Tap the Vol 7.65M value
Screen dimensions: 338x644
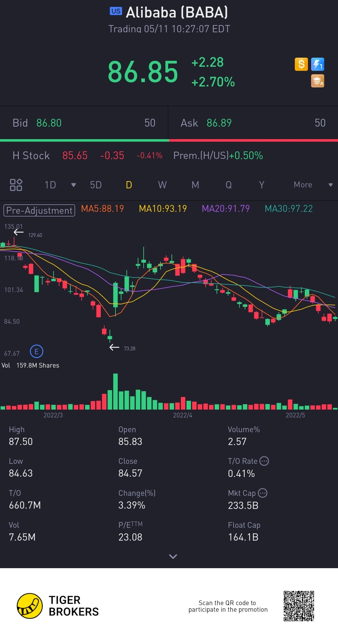tap(22, 537)
